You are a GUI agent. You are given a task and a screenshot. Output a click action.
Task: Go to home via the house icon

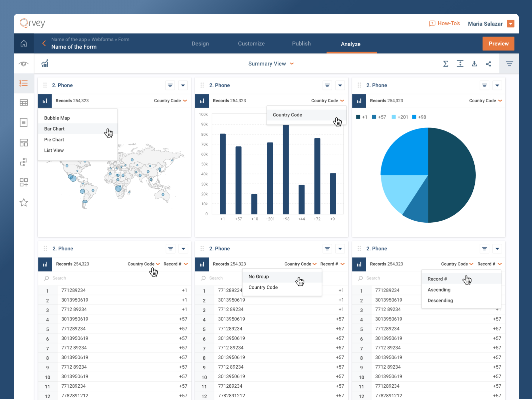coord(24,43)
